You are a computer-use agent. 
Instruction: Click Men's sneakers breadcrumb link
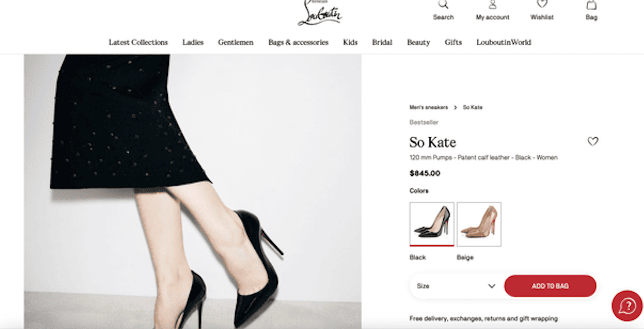(428, 108)
